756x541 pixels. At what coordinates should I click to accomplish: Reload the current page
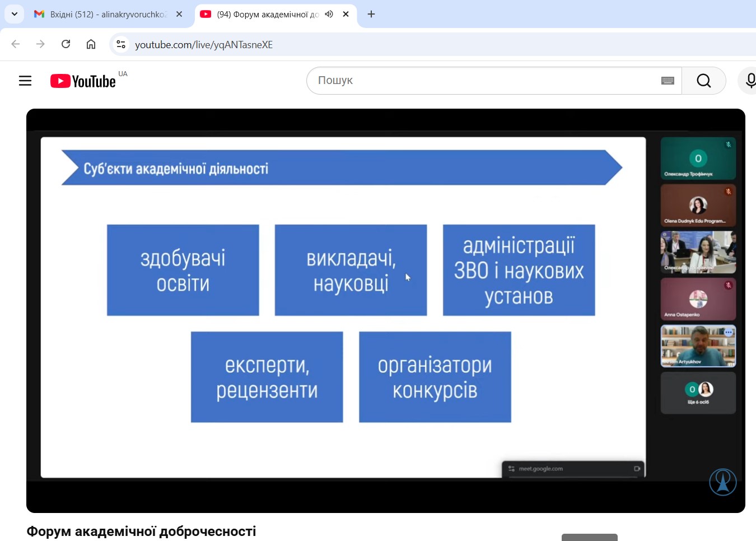[66, 44]
